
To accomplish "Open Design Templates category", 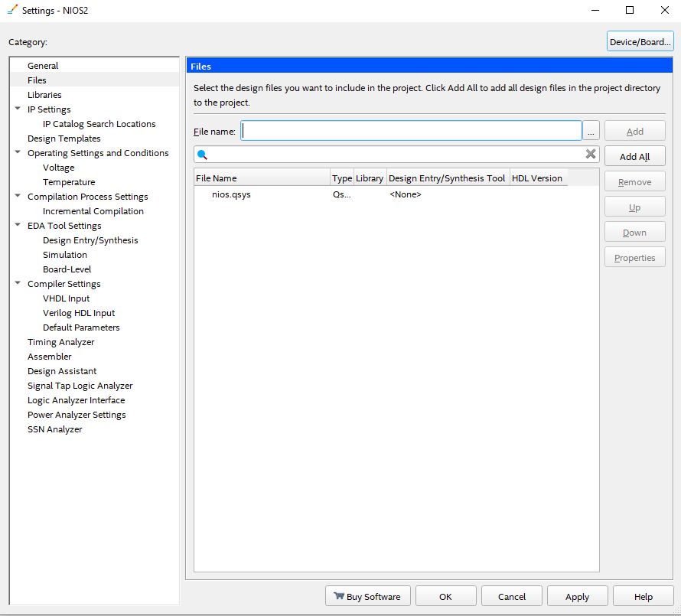I will point(64,139).
